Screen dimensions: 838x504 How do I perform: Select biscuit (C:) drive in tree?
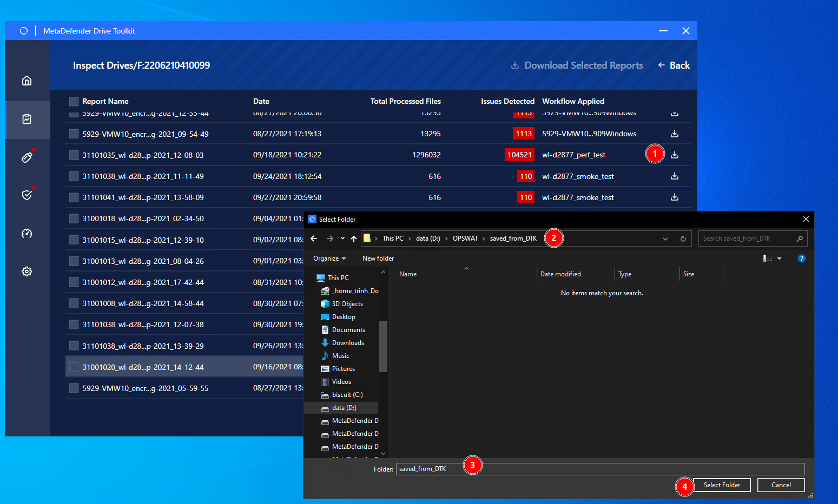pos(347,395)
